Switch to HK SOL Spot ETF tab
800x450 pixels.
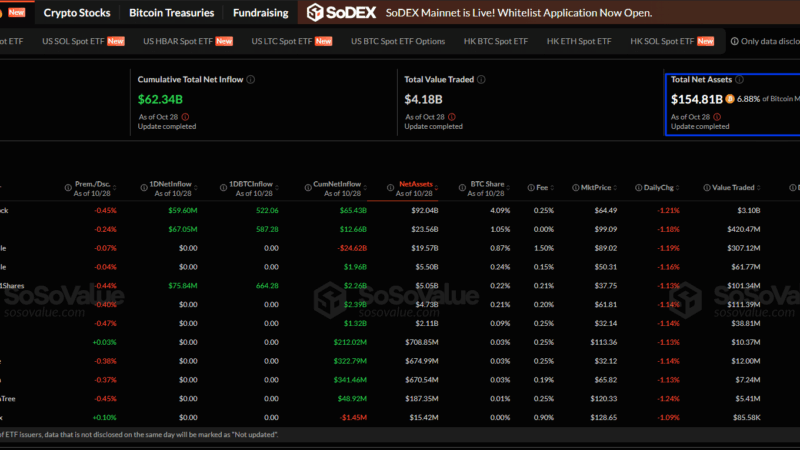point(672,41)
